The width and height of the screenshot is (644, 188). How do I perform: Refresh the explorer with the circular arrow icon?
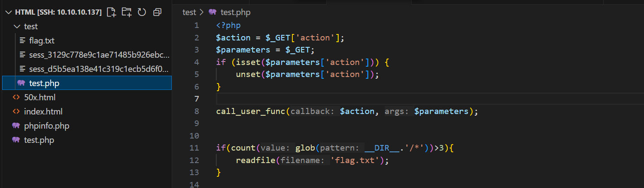tap(142, 12)
